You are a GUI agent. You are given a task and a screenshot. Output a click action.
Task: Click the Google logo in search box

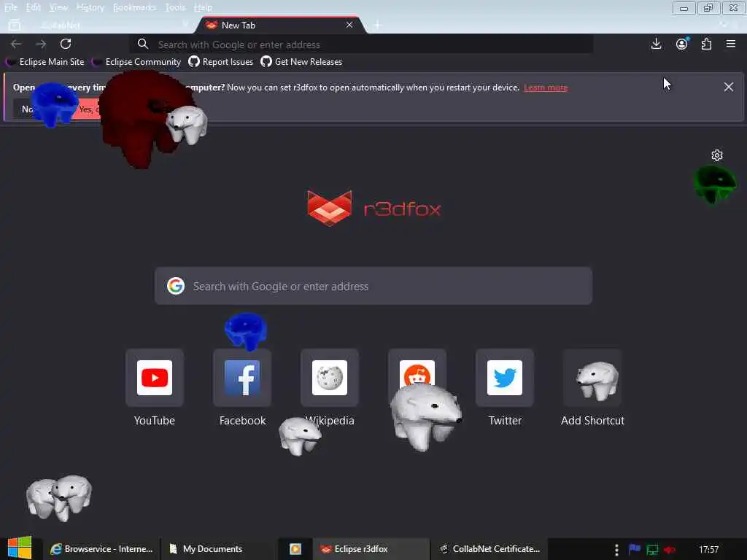pyautogui.click(x=176, y=286)
